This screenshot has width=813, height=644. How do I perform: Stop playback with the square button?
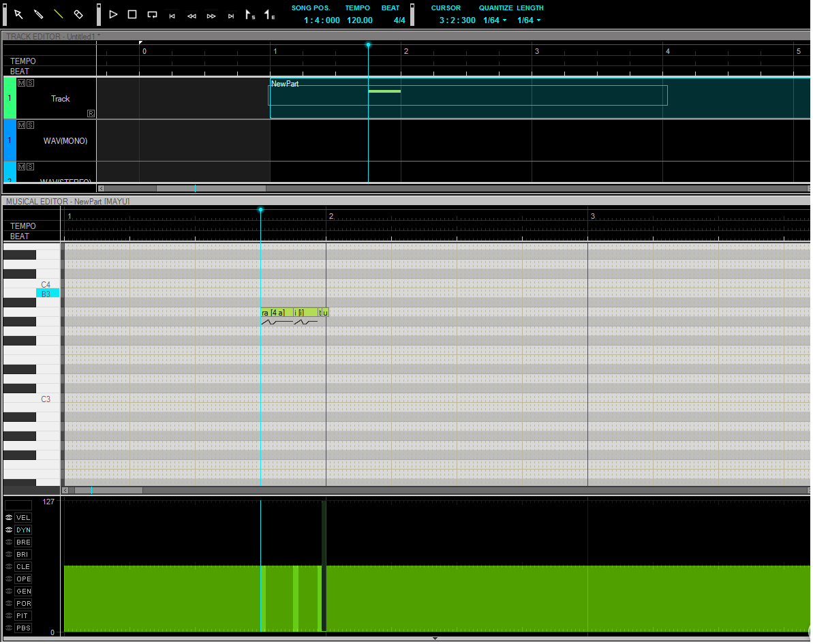pyautogui.click(x=132, y=14)
